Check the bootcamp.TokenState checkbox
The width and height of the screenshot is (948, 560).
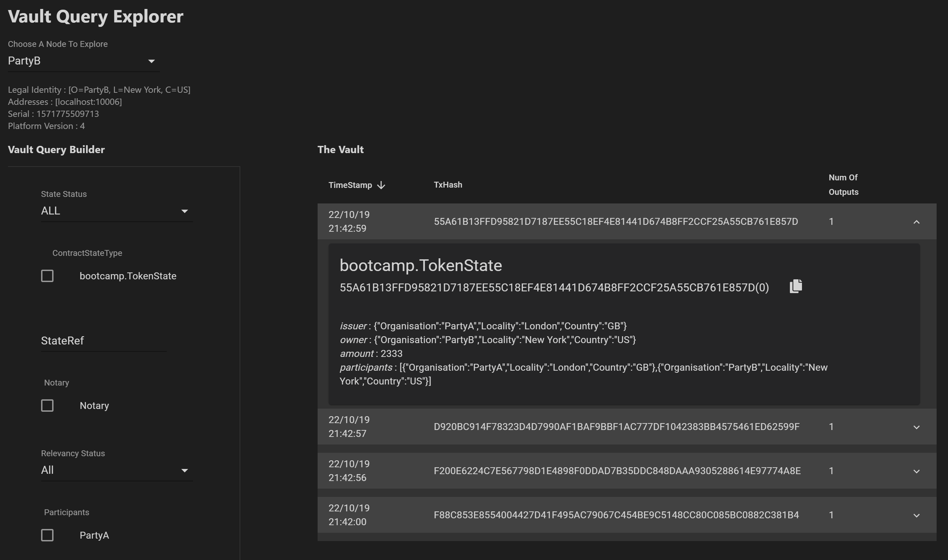(x=47, y=276)
